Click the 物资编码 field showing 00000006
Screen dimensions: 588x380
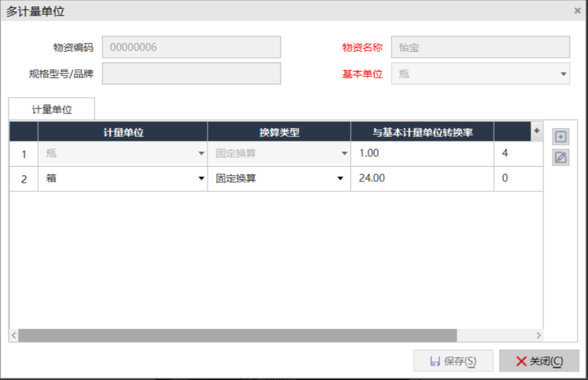click(191, 47)
